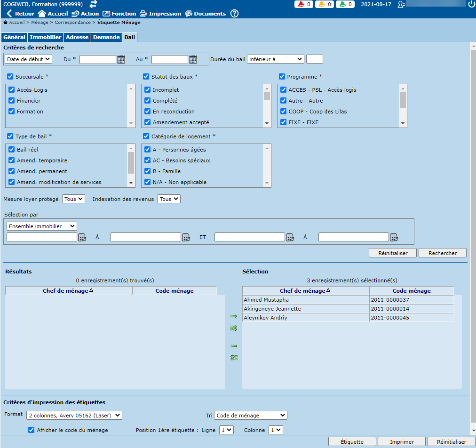The image size is (476, 448).
Task: Open the Mesure loyer protégé dropdown
Action: (x=73, y=199)
